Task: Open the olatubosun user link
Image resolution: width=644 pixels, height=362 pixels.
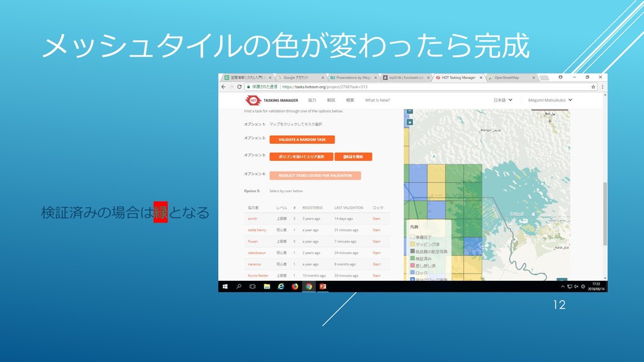Action: pos(257,253)
